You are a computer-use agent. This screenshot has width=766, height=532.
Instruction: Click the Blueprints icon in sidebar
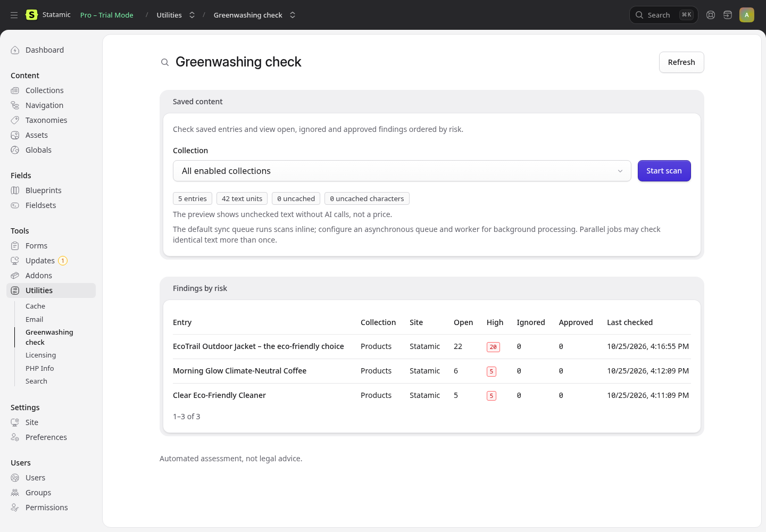[15, 190]
